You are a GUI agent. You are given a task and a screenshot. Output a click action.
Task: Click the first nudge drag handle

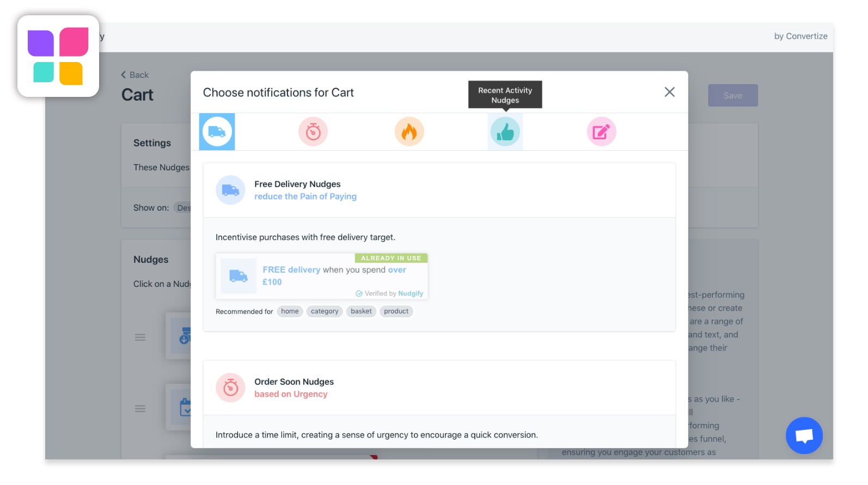(140, 337)
